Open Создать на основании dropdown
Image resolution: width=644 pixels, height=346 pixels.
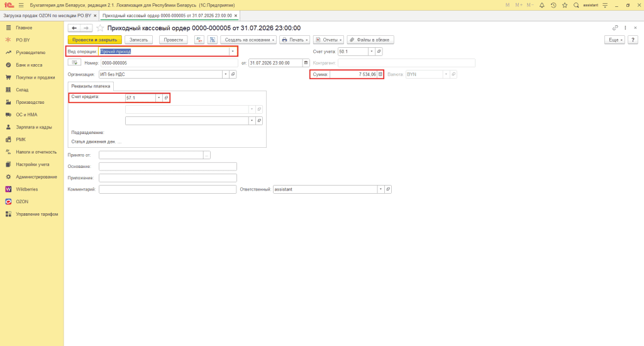click(x=248, y=40)
